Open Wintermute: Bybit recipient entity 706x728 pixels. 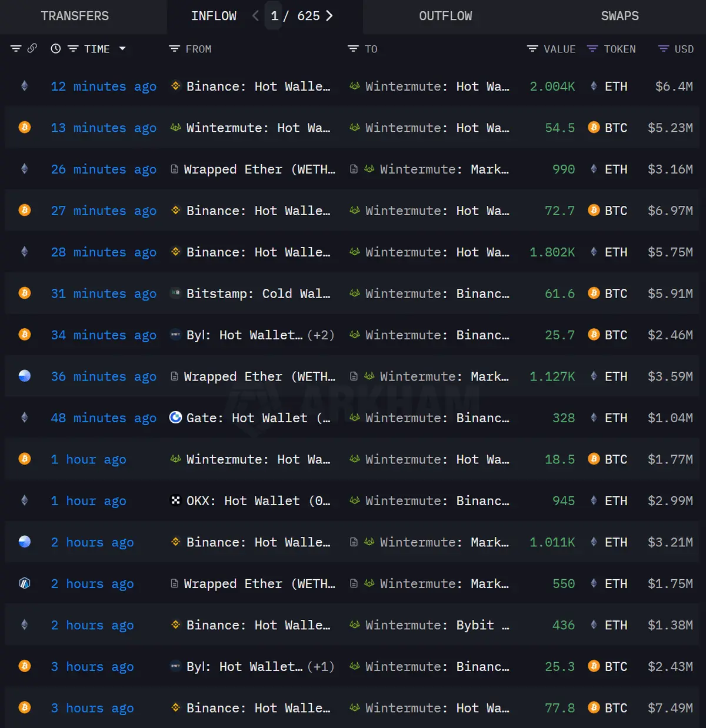(x=437, y=625)
